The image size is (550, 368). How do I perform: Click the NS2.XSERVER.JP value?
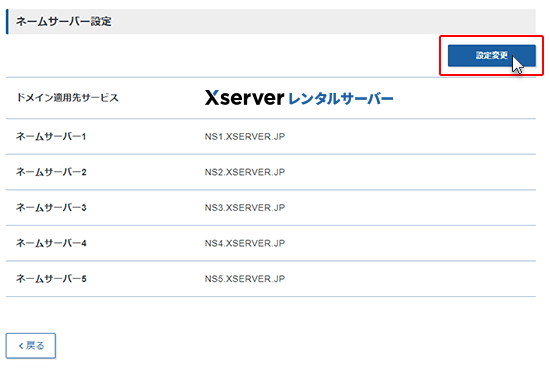coord(245,172)
